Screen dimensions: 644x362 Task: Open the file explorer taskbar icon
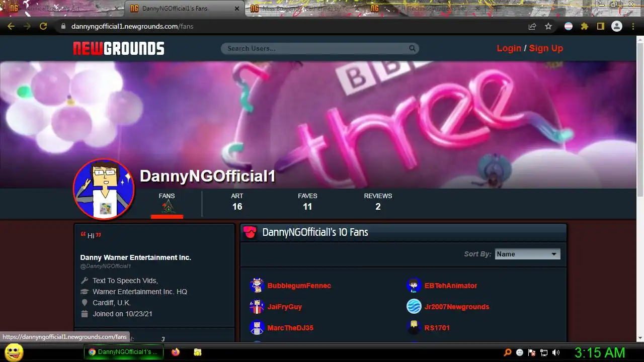point(198,352)
